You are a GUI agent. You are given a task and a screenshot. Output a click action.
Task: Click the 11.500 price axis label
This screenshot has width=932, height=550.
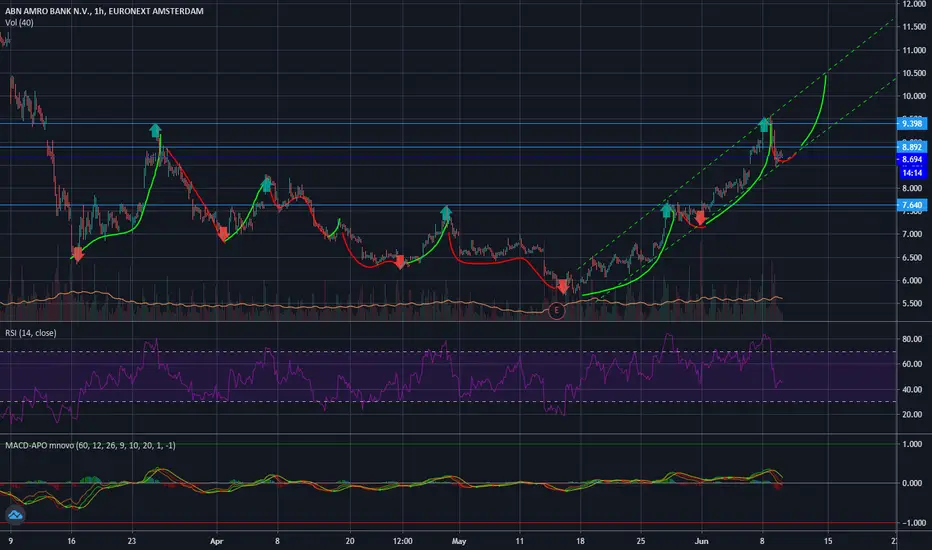point(914,27)
